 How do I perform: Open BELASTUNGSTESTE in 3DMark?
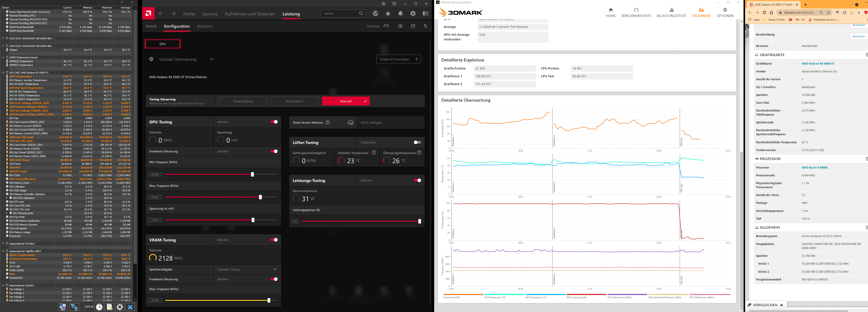[x=671, y=13]
